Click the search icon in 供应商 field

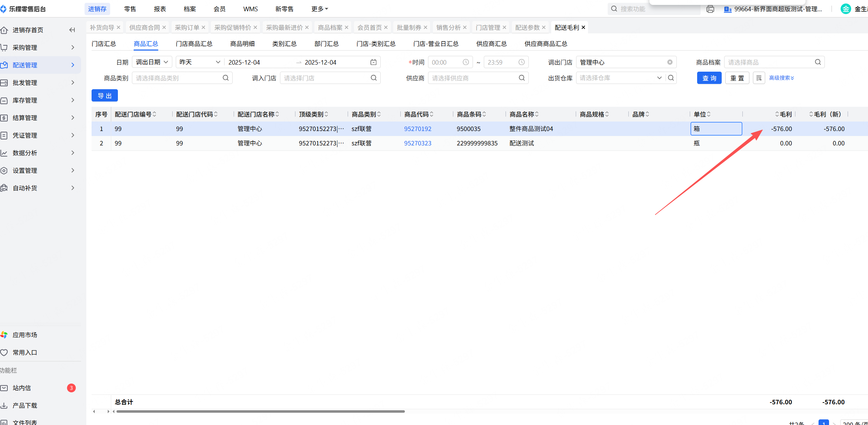tap(522, 78)
